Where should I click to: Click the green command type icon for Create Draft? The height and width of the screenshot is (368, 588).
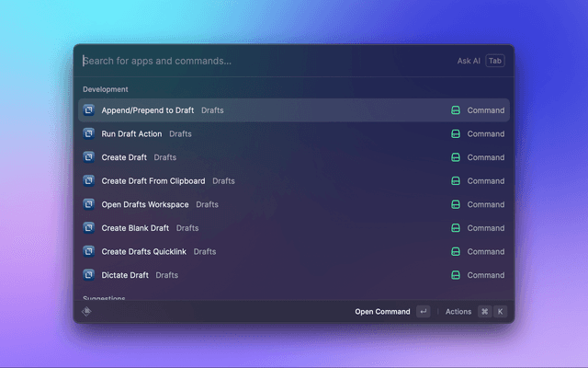(455, 157)
